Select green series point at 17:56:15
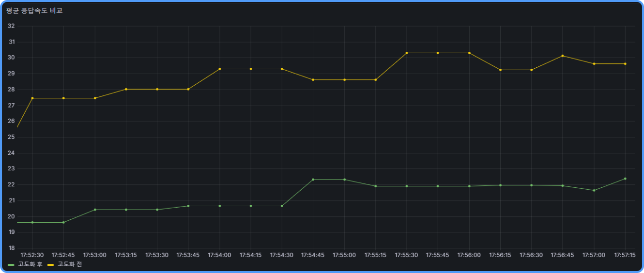 [x=501, y=185]
